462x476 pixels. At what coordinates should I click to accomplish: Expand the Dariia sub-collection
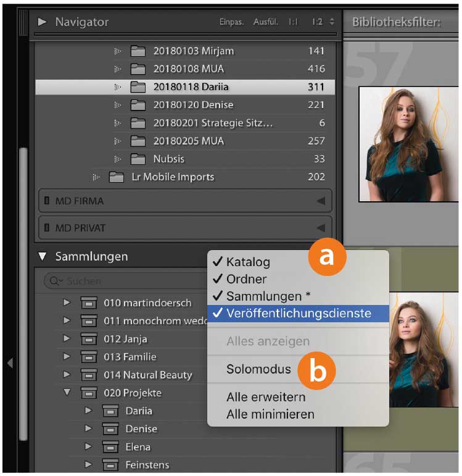(x=88, y=411)
